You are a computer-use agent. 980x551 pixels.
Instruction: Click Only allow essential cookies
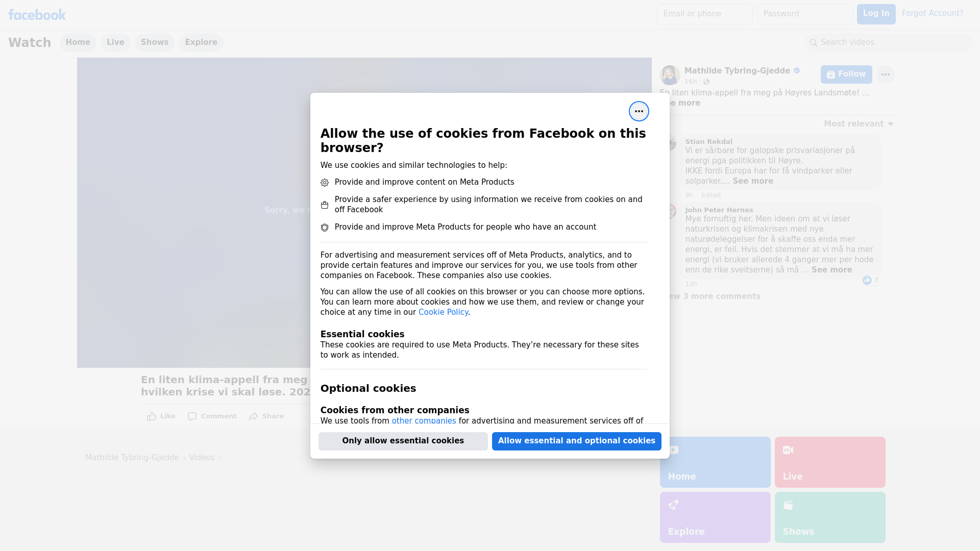click(x=403, y=441)
